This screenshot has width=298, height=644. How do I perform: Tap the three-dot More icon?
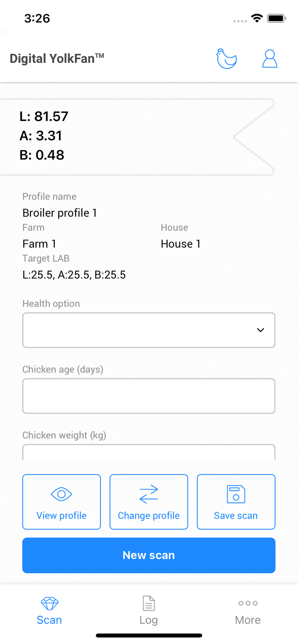[248, 603]
